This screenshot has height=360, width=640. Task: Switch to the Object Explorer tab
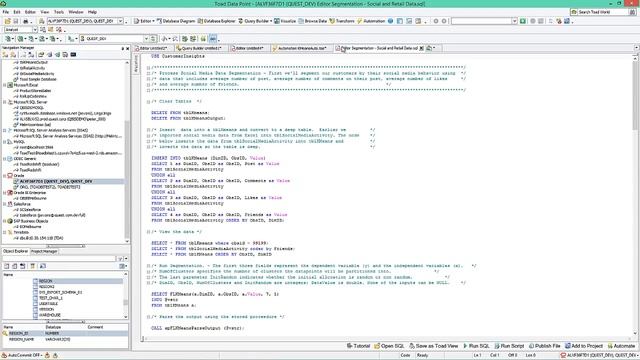(16, 251)
